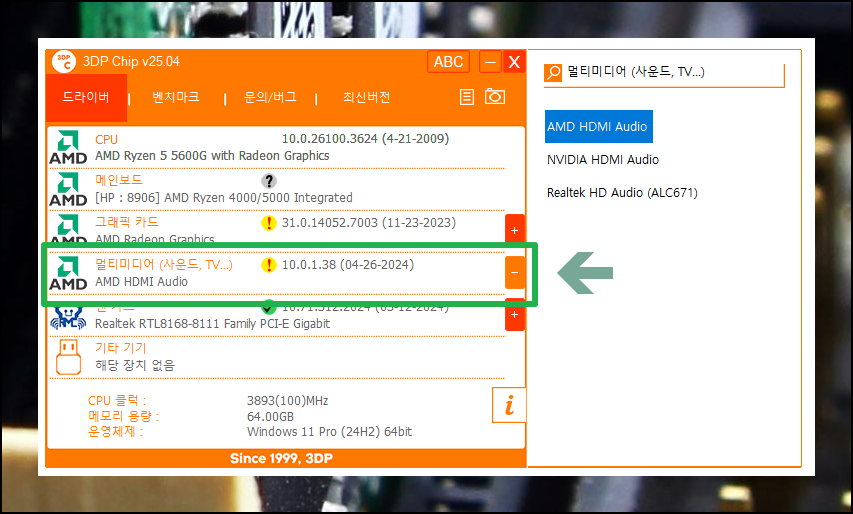
Task: Click 해당 장치 없음 text
Action: [x=135, y=365]
